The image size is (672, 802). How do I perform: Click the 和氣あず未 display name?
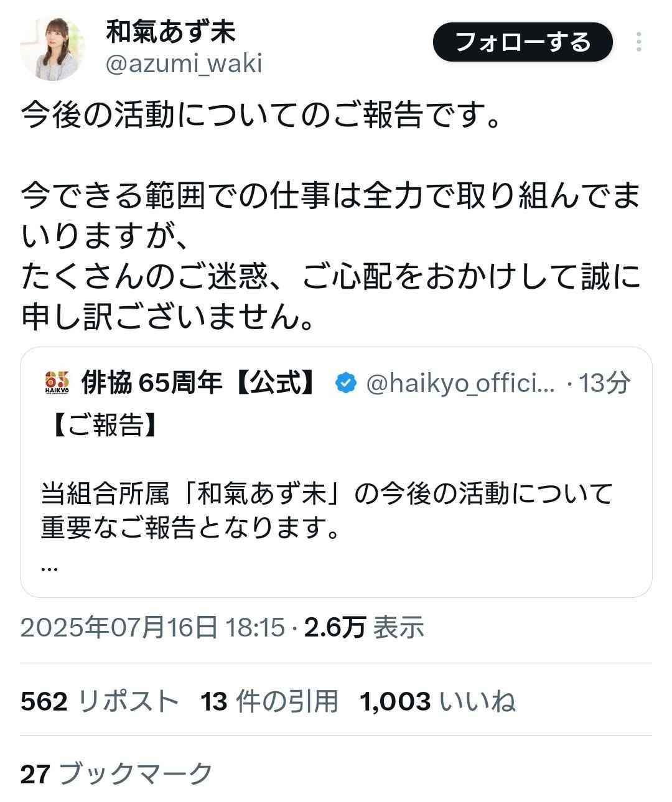pos(170,31)
